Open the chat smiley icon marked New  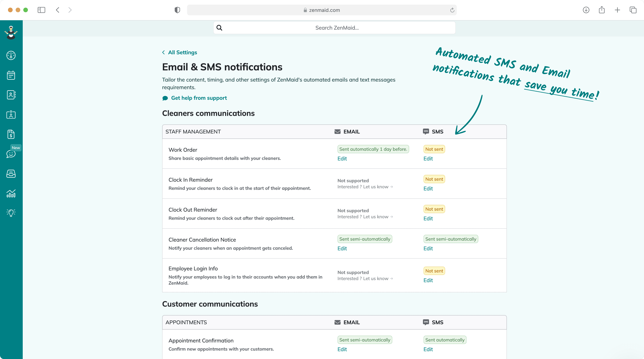pyautogui.click(x=11, y=154)
